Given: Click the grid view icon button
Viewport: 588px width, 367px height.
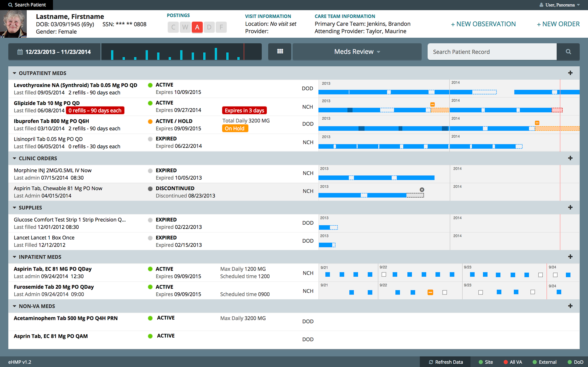Looking at the screenshot, I should (280, 51).
